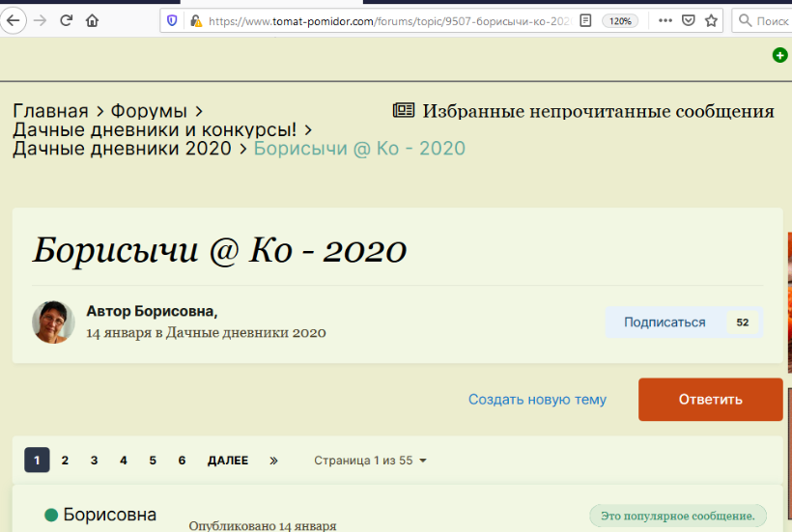Screen dimensions: 792x532
Task: Click 'Создать новую тему' link
Action: click(x=537, y=400)
